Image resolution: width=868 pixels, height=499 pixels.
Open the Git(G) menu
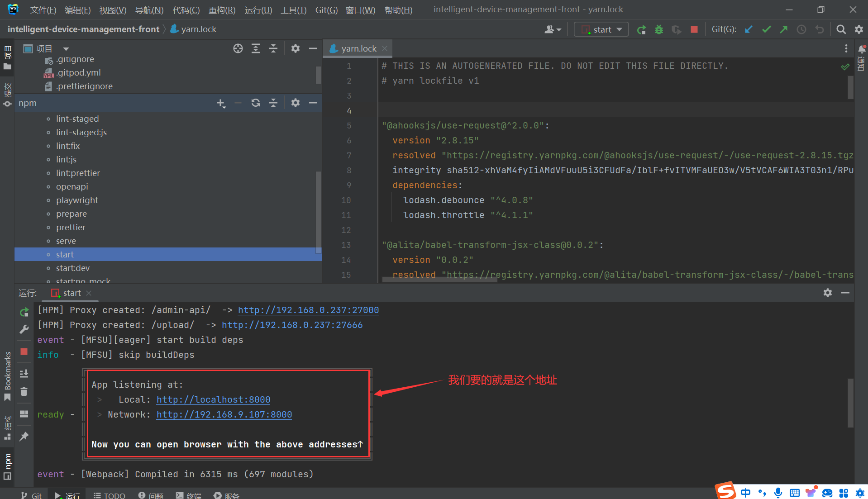click(326, 10)
